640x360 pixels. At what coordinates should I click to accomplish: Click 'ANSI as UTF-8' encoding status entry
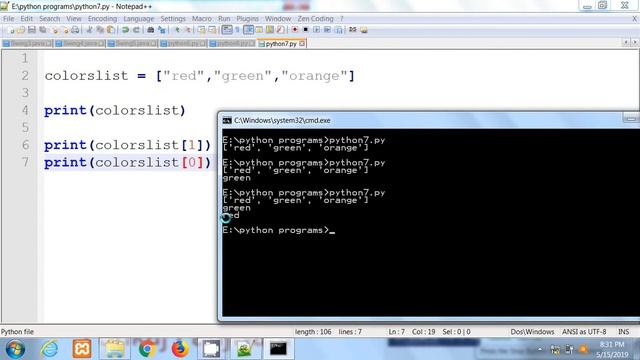click(x=584, y=332)
